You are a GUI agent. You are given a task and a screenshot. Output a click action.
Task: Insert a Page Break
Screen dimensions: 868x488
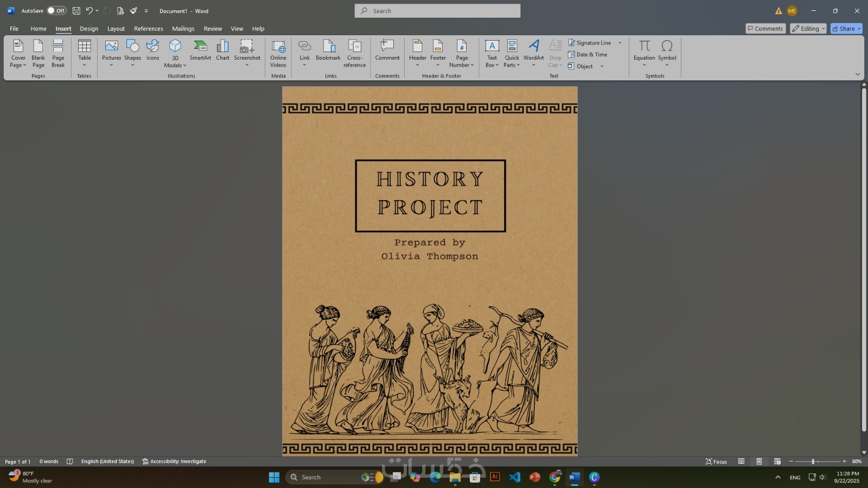tap(58, 53)
